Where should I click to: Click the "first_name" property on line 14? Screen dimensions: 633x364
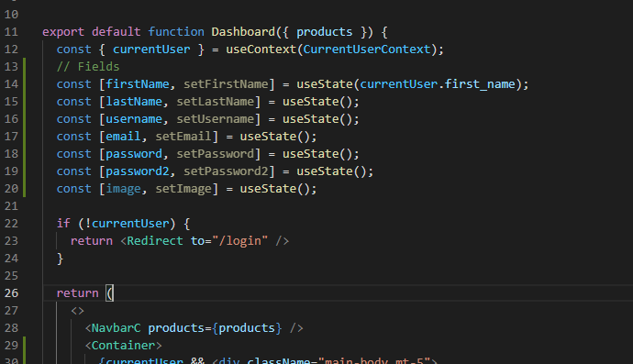480,84
